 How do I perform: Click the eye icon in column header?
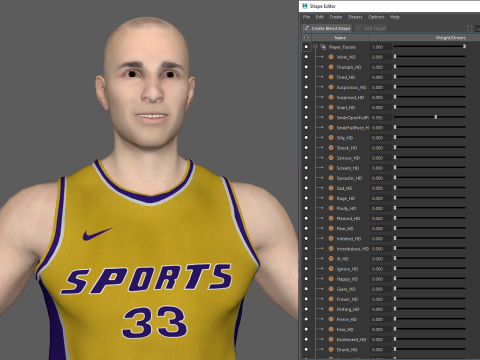pyautogui.click(x=306, y=38)
